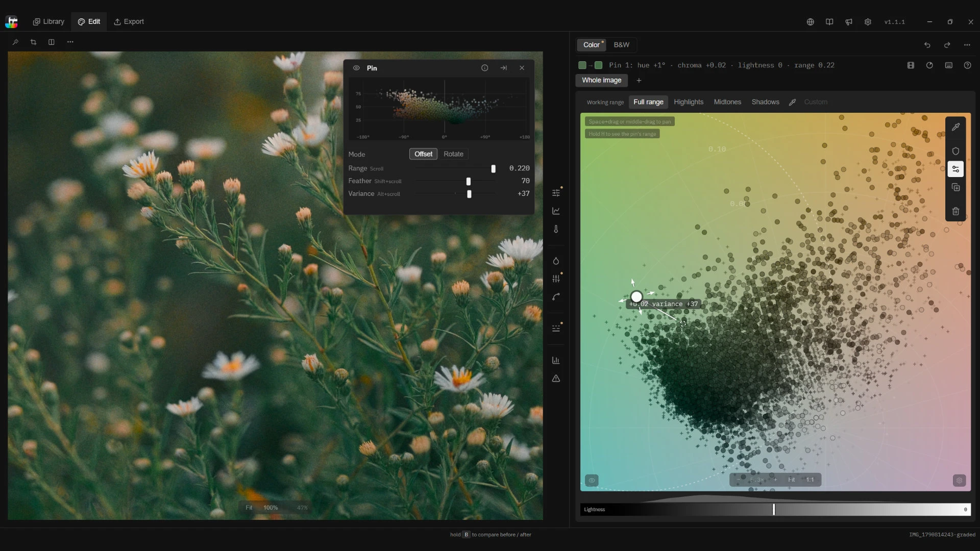This screenshot has width=980, height=551.
Task: Open the histogram bar chart panel
Action: (x=556, y=360)
